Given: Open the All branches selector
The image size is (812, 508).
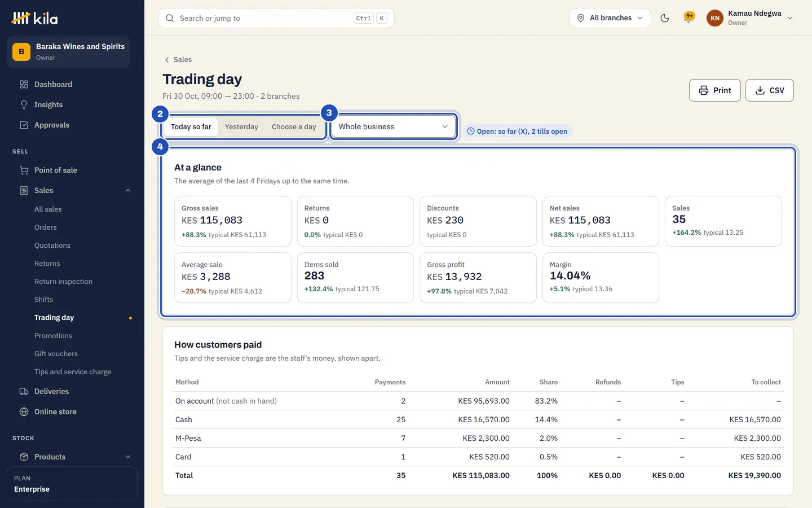Looking at the screenshot, I should point(610,18).
